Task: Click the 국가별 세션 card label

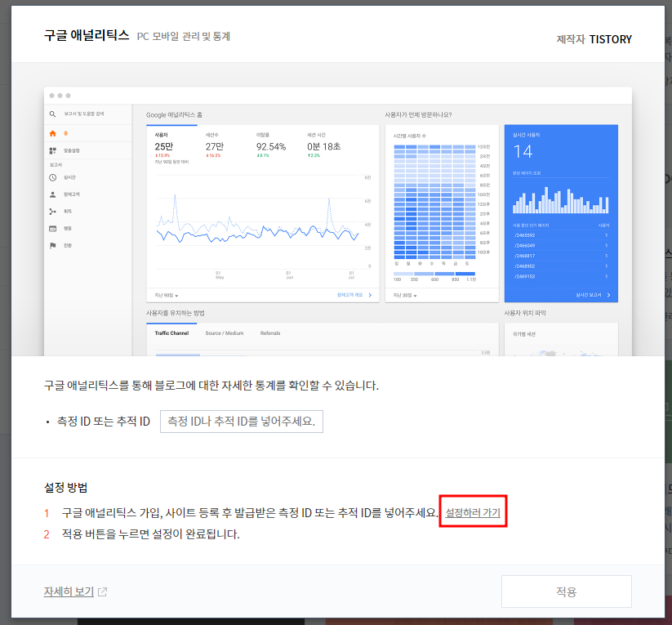Action: (524, 333)
